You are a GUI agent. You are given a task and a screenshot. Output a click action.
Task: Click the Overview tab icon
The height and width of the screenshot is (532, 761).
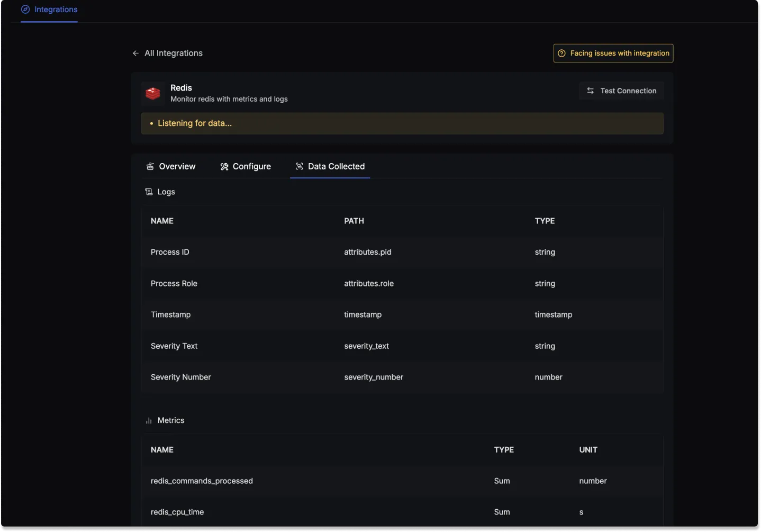pos(150,167)
